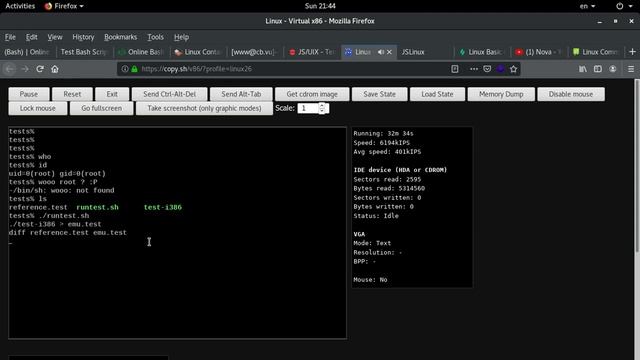Open the File menu

click(x=10, y=37)
